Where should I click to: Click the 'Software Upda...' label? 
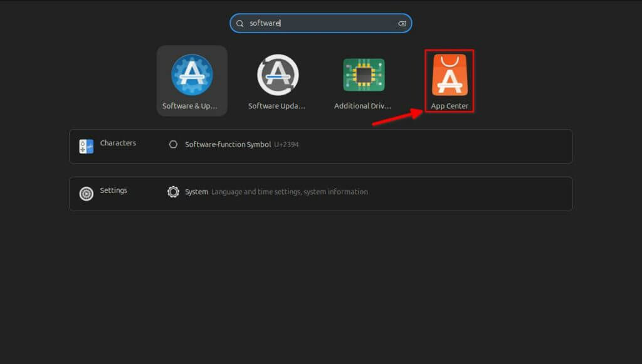276,106
